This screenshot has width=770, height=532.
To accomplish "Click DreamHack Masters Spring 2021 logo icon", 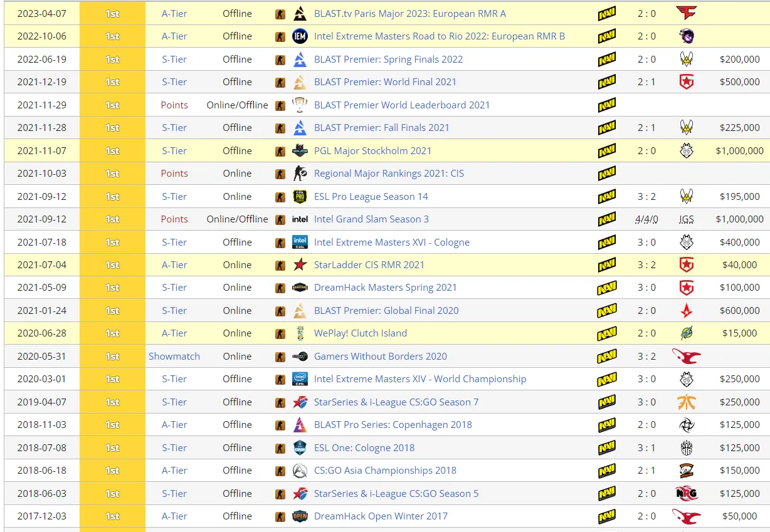I will pos(300,288).
